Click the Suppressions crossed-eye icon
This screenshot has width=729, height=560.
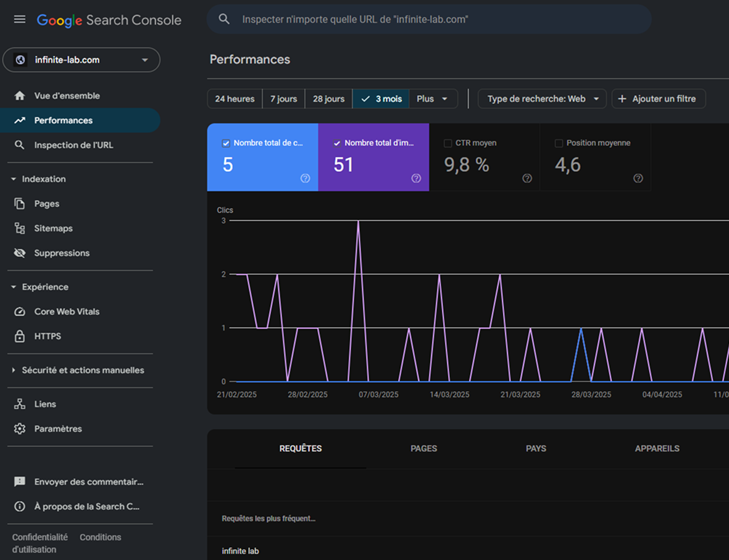click(20, 253)
